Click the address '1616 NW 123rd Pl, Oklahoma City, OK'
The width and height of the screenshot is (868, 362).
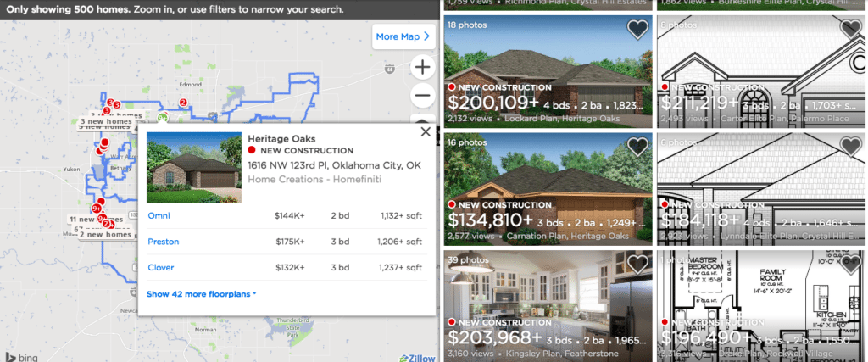(334, 165)
